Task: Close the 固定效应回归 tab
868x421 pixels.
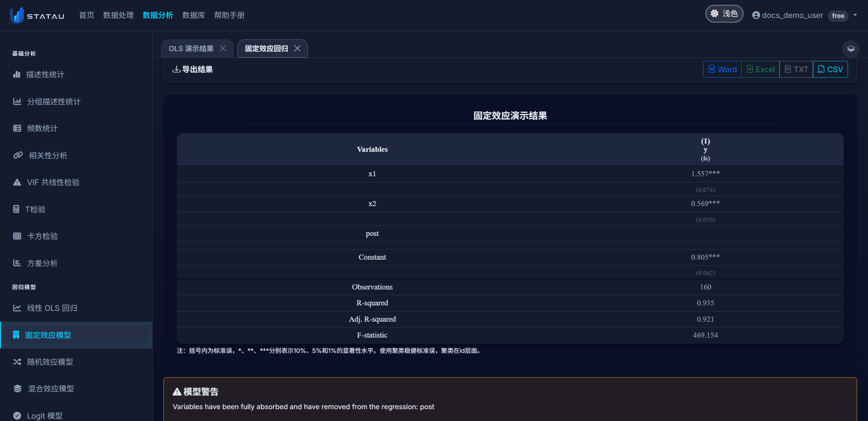Action: pos(297,48)
